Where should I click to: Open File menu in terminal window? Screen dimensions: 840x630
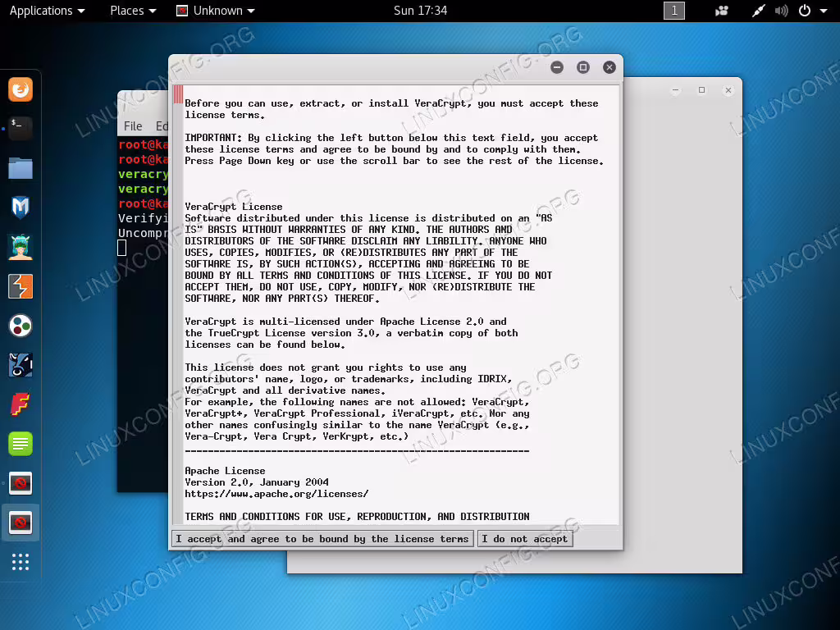pyautogui.click(x=133, y=126)
